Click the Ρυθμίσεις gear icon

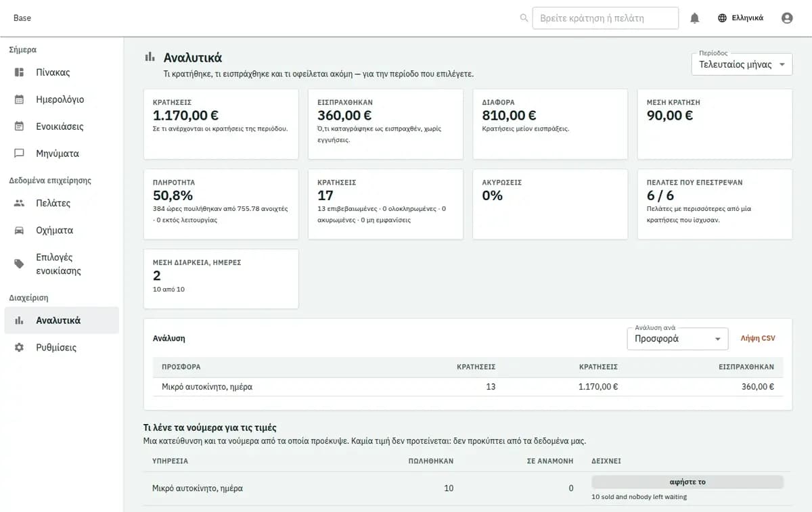click(x=20, y=348)
